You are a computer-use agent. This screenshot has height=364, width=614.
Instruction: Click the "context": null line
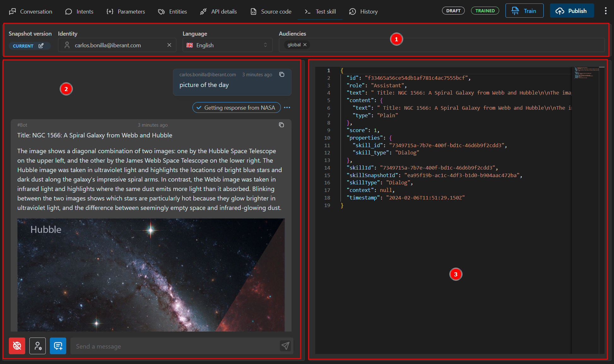tap(370, 190)
